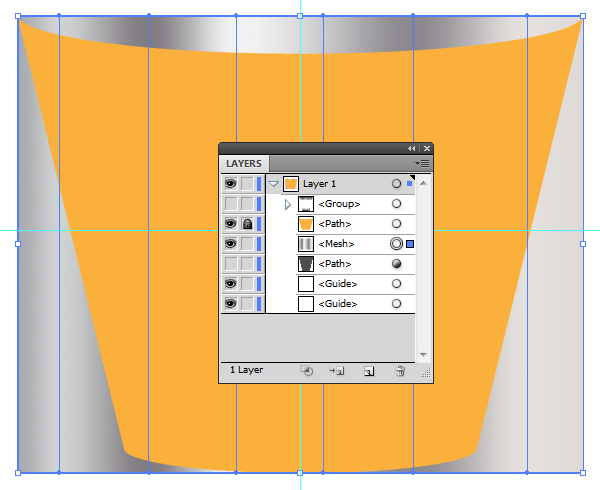Click the middle-right bounding box handle

[583, 244]
